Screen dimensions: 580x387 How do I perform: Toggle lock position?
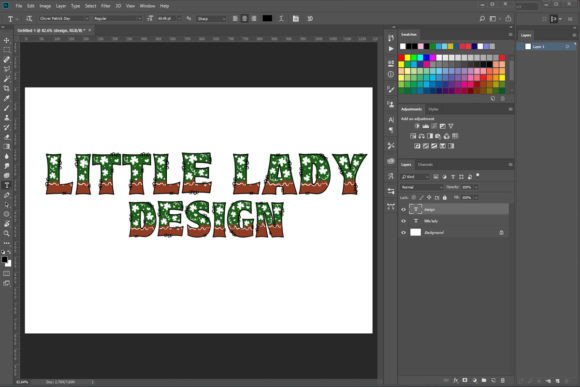click(x=429, y=198)
